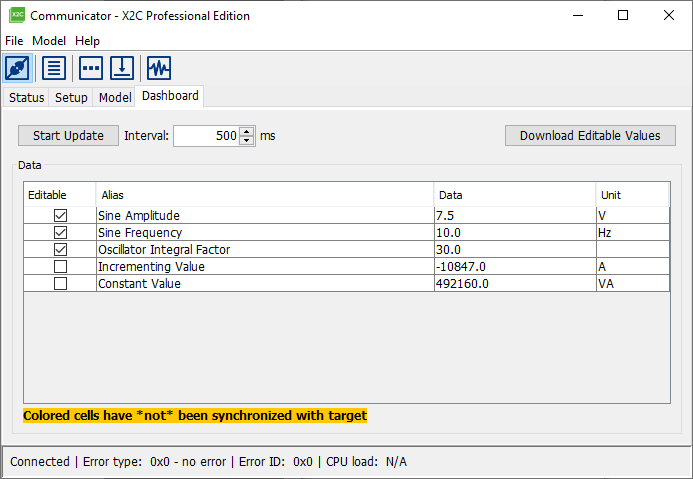Image resolution: width=693 pixels, height=479 pixels.
Task: Toggle the Sine Frequency editable checkbox
Action: point(60,232)
